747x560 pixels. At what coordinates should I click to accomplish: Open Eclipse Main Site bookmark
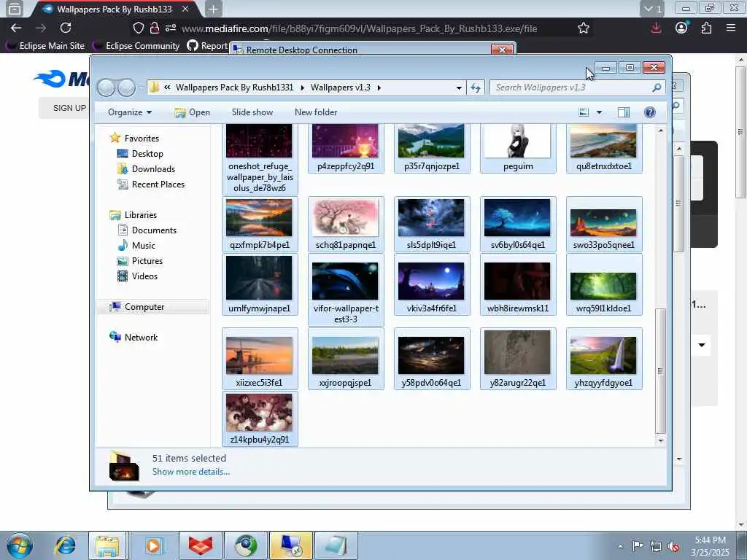[45, 46]
